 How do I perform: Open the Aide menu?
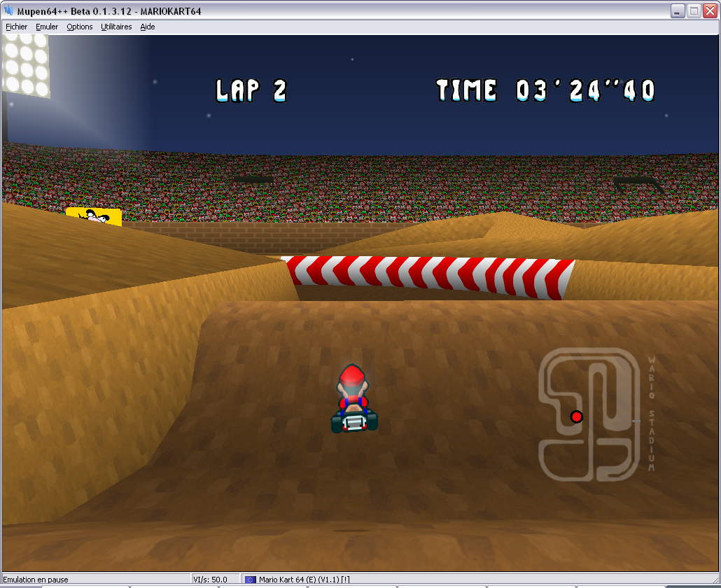tap(148, 27)
